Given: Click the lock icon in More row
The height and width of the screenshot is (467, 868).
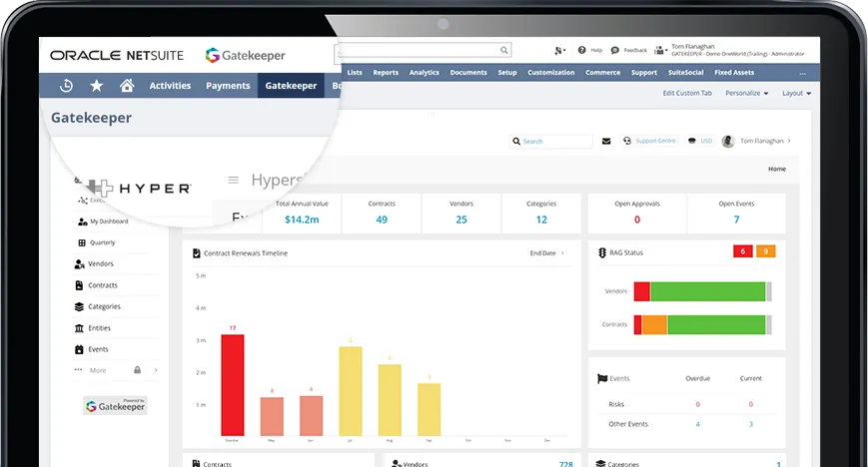Looking at the screenshot, I should pos(137,369).
